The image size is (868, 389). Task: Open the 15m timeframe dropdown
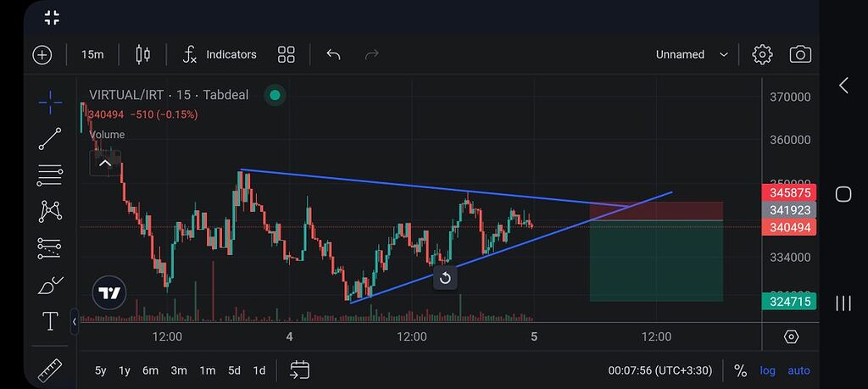92,54
